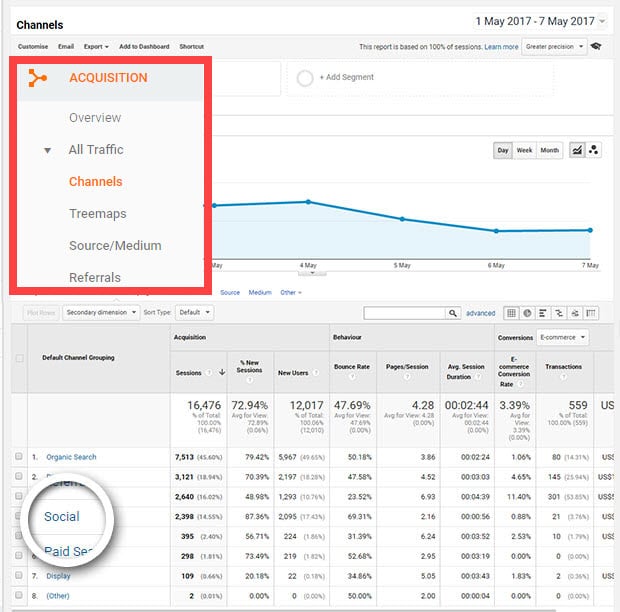Viewport: 620px width, 612px height.
Task: Click the graduation cap education icon
Action: [x=596, y=46]
